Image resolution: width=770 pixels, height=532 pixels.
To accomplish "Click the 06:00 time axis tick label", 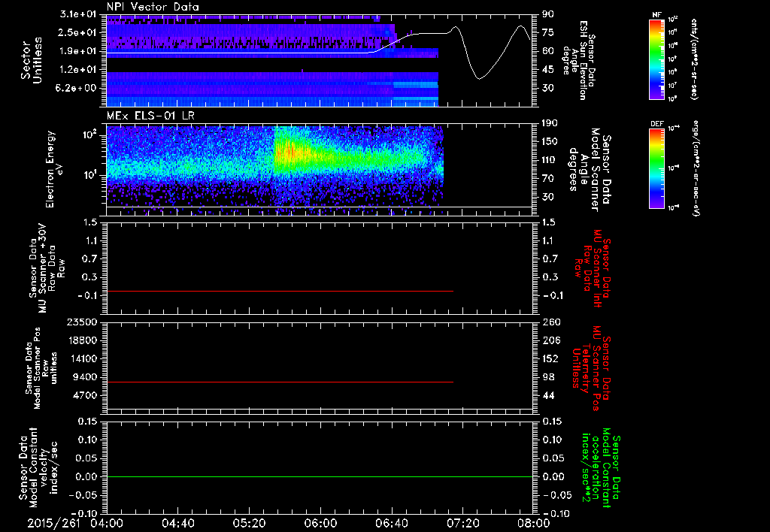I will (320, 523).
